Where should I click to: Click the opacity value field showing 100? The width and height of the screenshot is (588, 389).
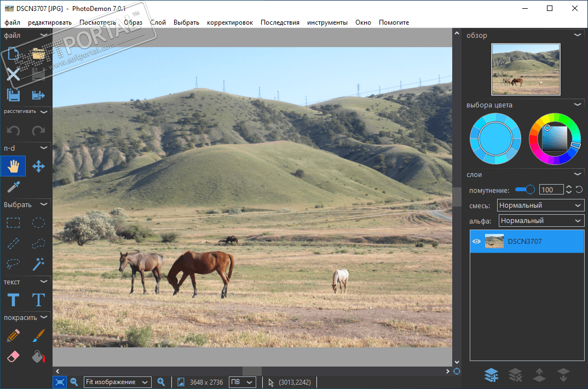point(551,190)
